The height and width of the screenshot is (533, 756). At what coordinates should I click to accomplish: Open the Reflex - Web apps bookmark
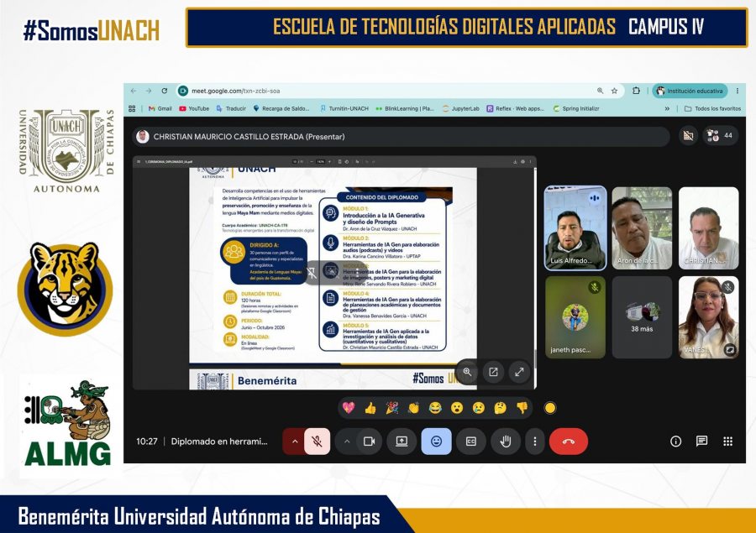(x=516, y=109)
